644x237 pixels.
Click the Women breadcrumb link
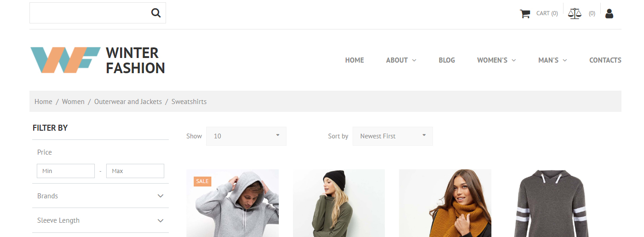coord(73,102)
